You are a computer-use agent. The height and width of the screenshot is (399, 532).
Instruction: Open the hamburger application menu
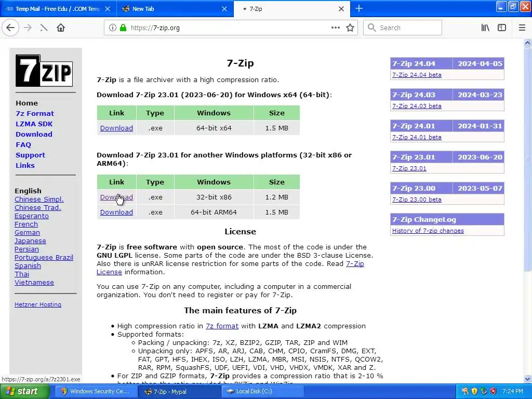coord(522,28)
